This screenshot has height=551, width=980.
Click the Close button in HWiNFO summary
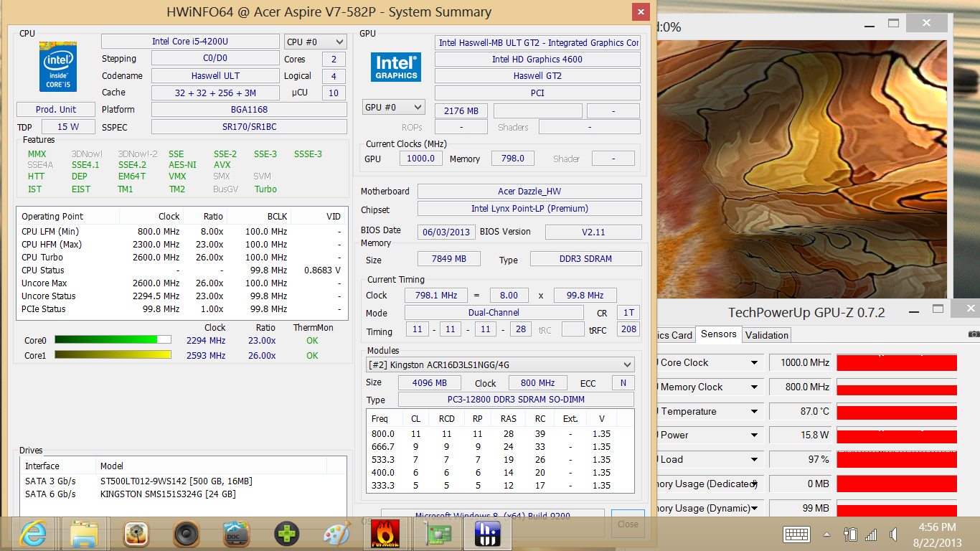pyautogui.click(x=628, y=524)
